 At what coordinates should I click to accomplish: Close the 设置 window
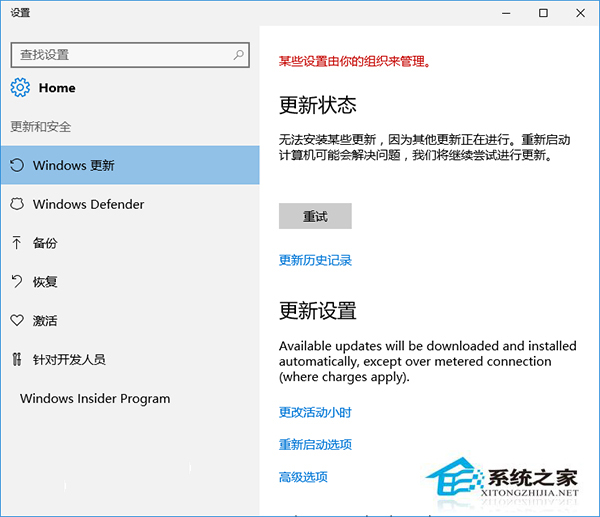click(x=580, y=13)
